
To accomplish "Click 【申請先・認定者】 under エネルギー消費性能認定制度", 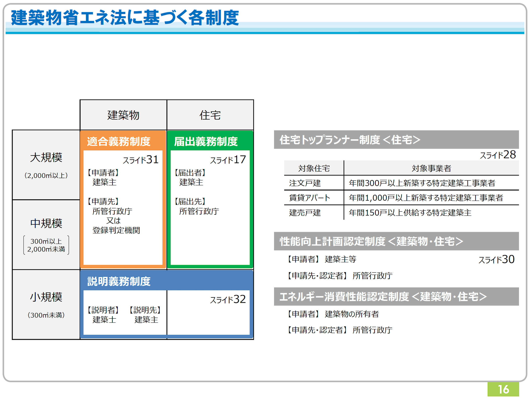I will click(x=318, y=330).
